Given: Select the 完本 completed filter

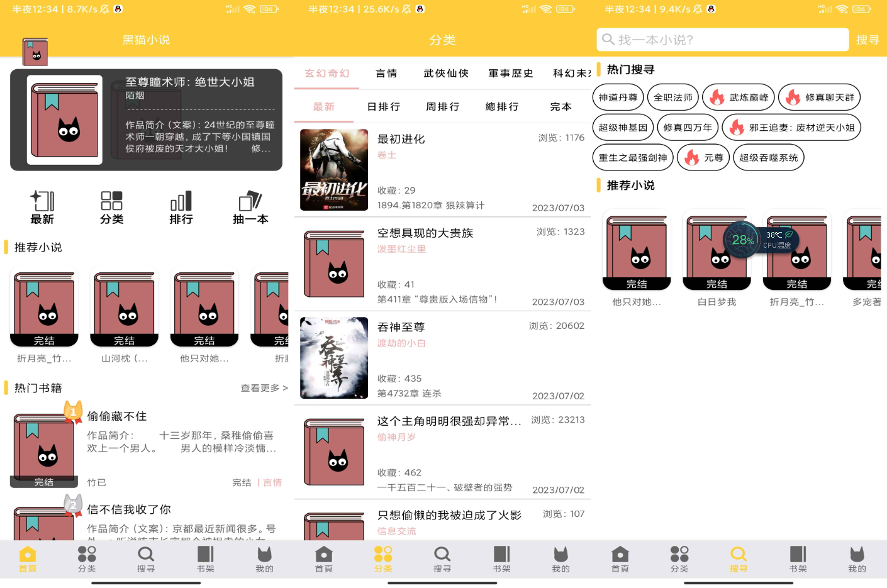Looking at the screenshot, I should click(x=561, y=107).
